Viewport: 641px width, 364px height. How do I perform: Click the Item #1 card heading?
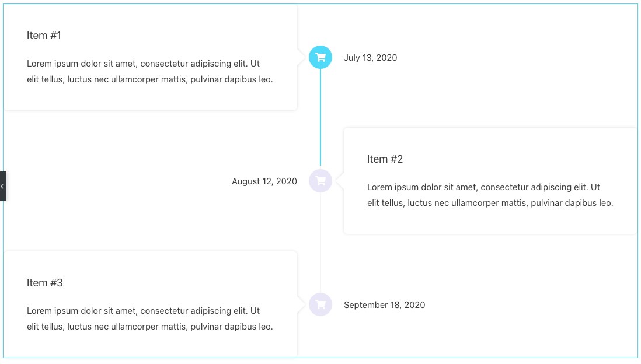44,36
